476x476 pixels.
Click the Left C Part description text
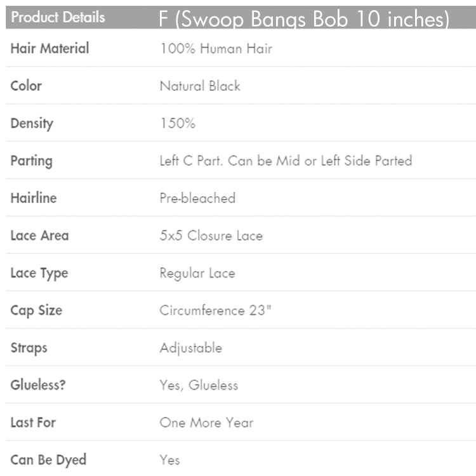click(x=286, y=161)
